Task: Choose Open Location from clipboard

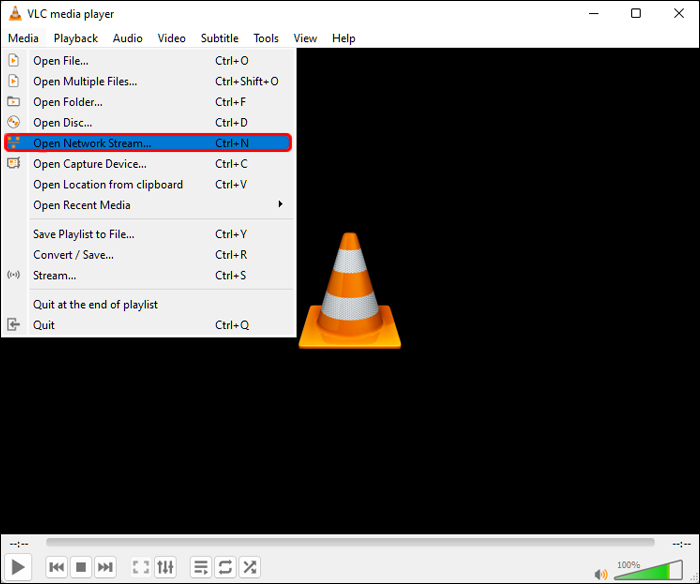Action: point(149,184)
